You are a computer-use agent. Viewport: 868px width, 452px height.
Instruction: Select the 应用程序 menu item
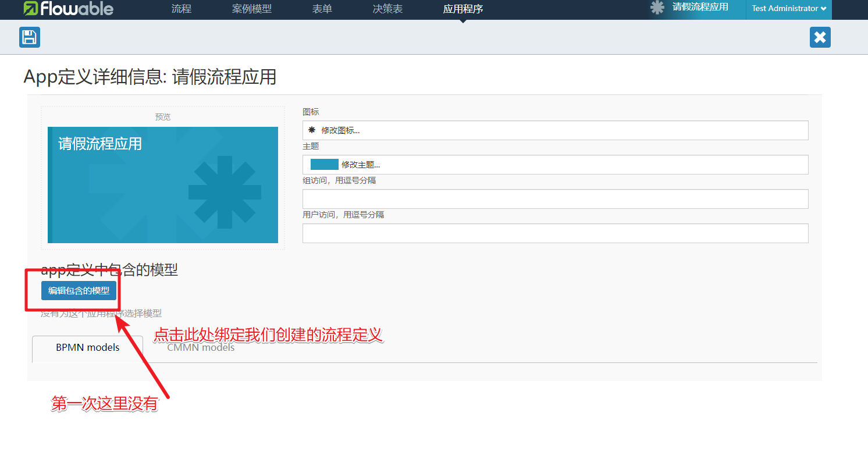click(463, 9)
